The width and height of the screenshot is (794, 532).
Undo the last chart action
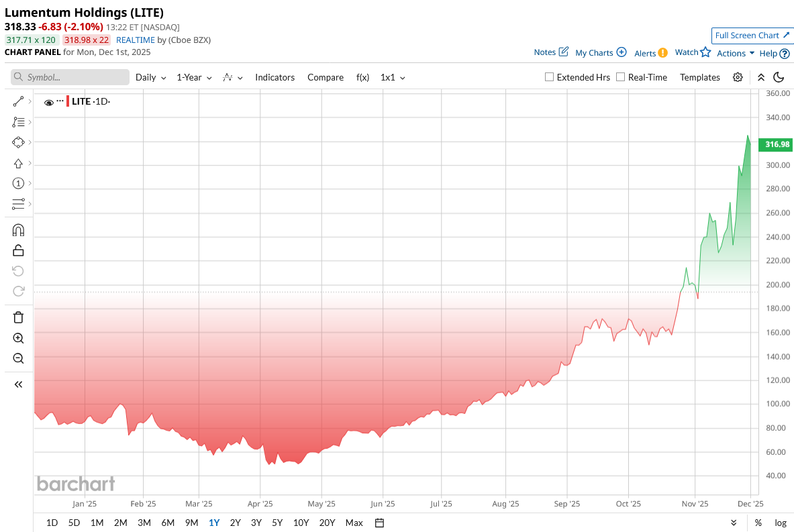pos(18,271)
